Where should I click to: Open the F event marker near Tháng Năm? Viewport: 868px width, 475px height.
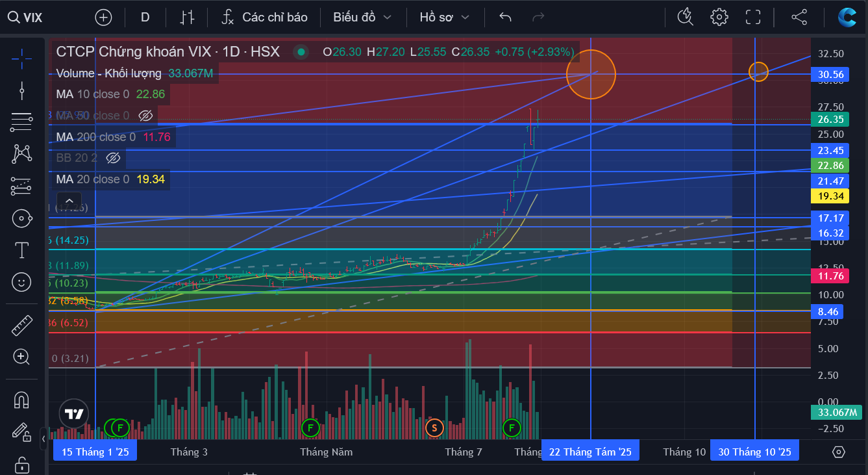coord(310,428)
